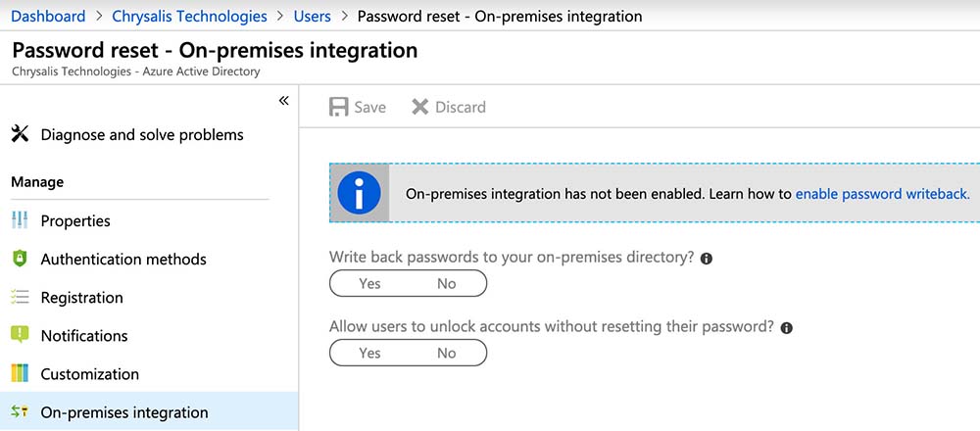Click the Diagnose and solve problems wrench icon
This screenshot has height=431, width=980.
(20, 134)
